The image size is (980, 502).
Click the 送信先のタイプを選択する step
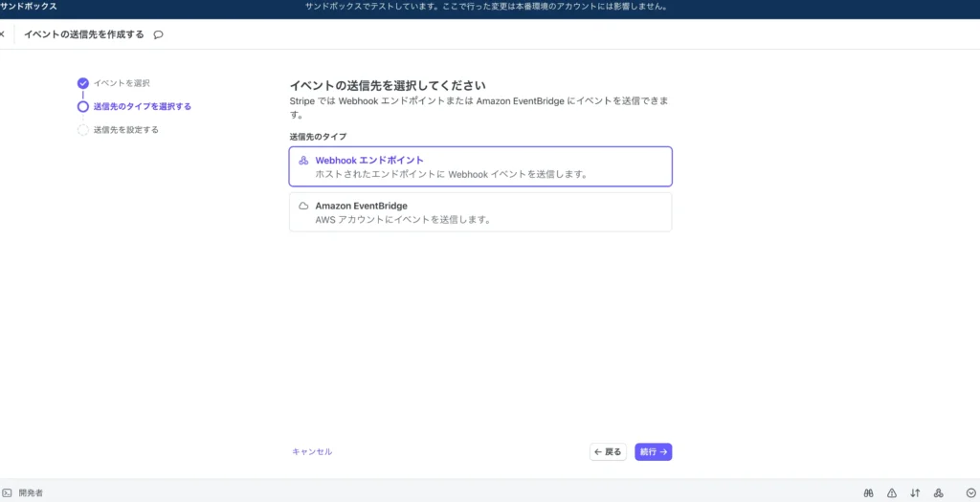142,106
